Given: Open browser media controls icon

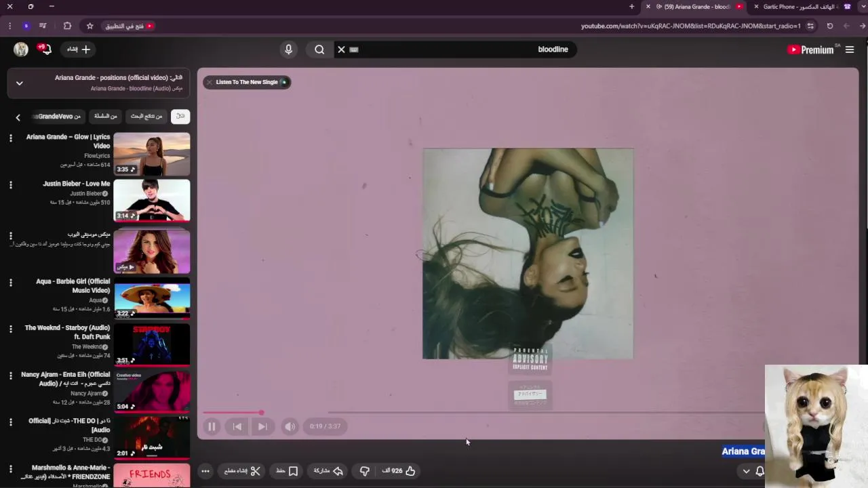Looking at the screenshot, I should click(x=43, y=26).
